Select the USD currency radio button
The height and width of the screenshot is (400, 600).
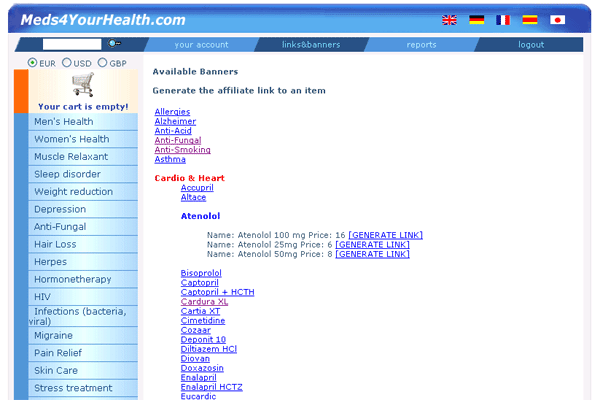click(x=67, y=62)
